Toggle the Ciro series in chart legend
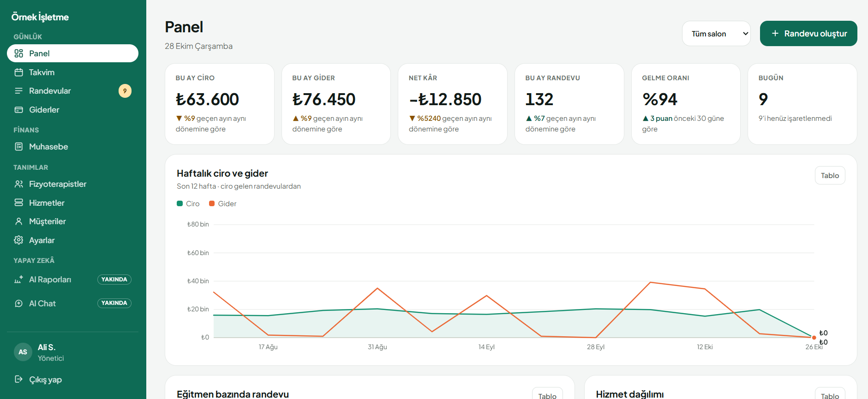 tap(188, 204)
